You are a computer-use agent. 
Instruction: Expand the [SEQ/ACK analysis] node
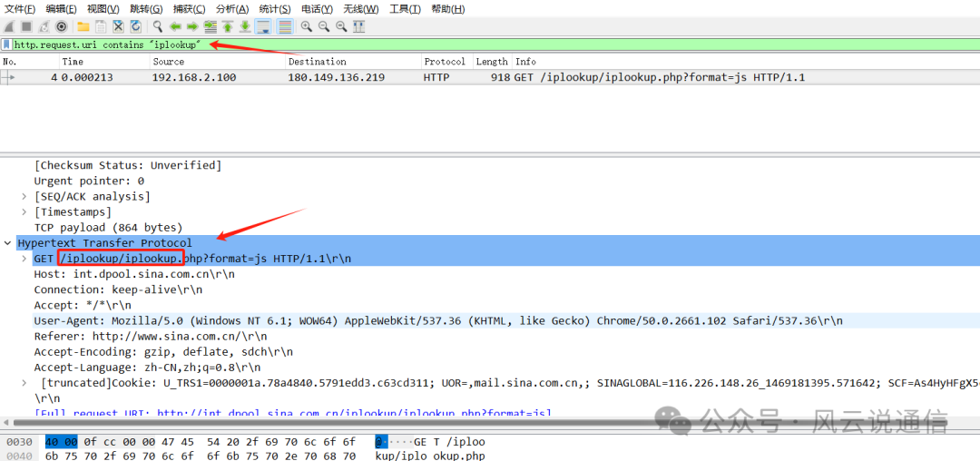(24, 197)
